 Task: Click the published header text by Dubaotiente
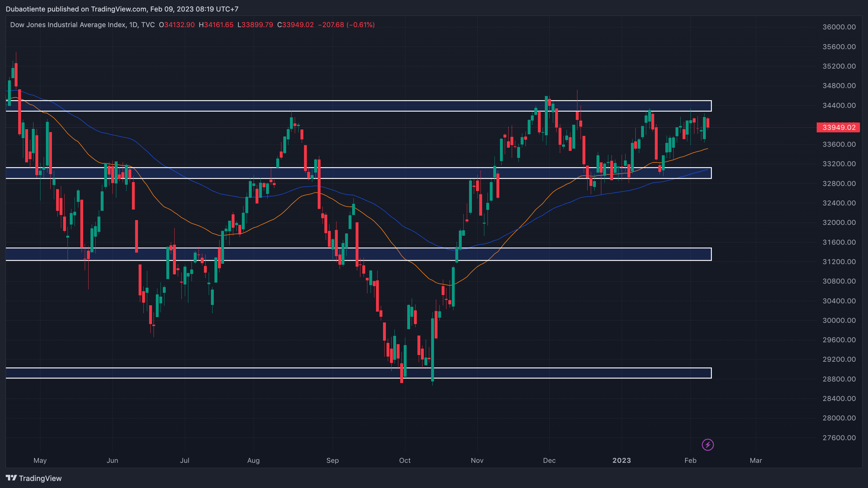pyautogui.click(x=122, y=9)
